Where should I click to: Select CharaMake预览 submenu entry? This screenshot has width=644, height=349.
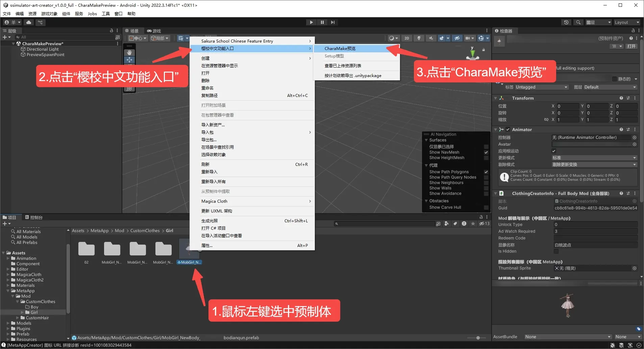coord(357,49)
